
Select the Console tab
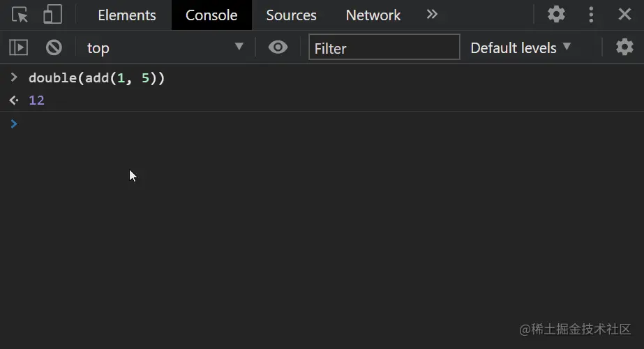tap(211, 15)
